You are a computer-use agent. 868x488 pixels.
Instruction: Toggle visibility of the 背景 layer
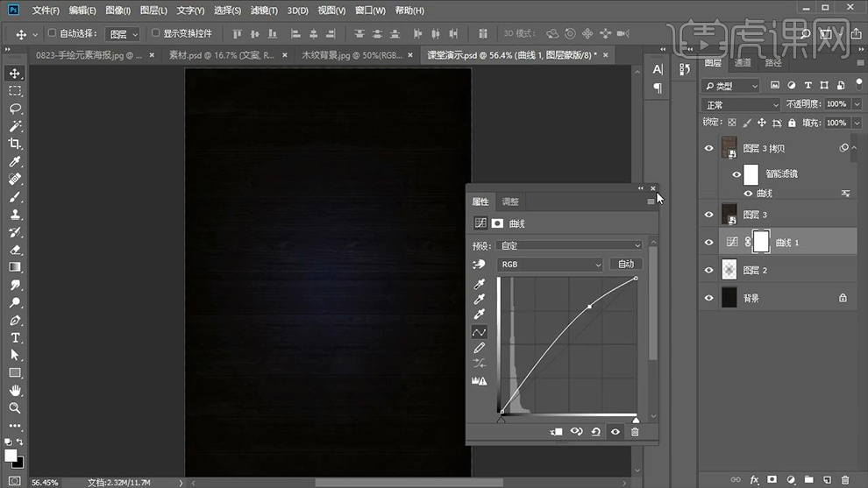point(709,299)
